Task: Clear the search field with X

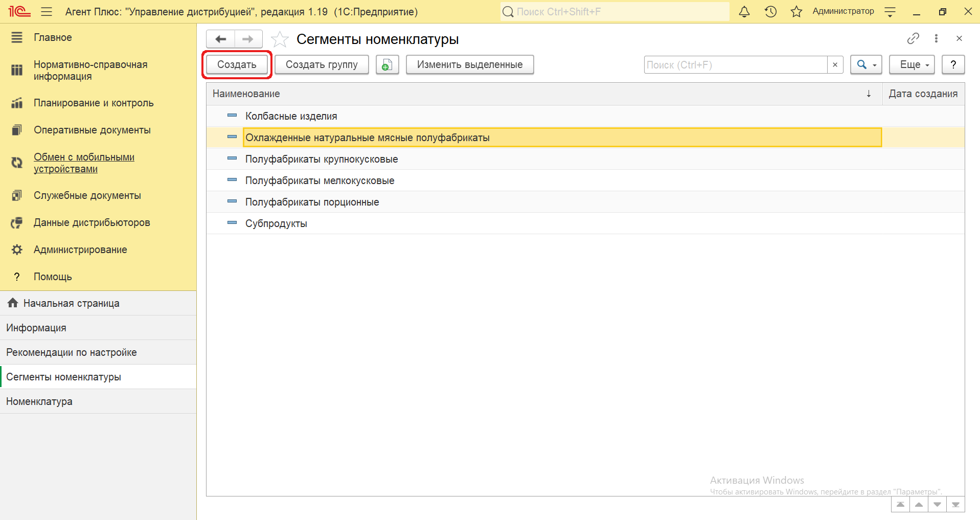Action: [x=835, y=65]
